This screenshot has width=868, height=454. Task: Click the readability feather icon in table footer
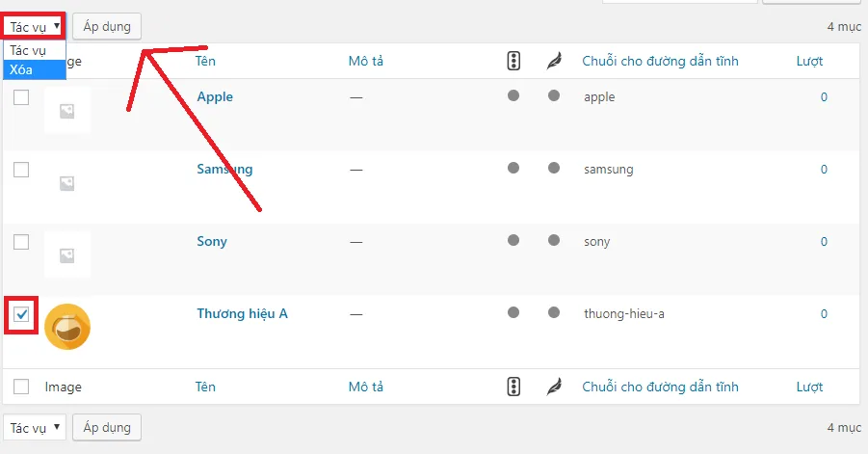(x=554, y=387)
